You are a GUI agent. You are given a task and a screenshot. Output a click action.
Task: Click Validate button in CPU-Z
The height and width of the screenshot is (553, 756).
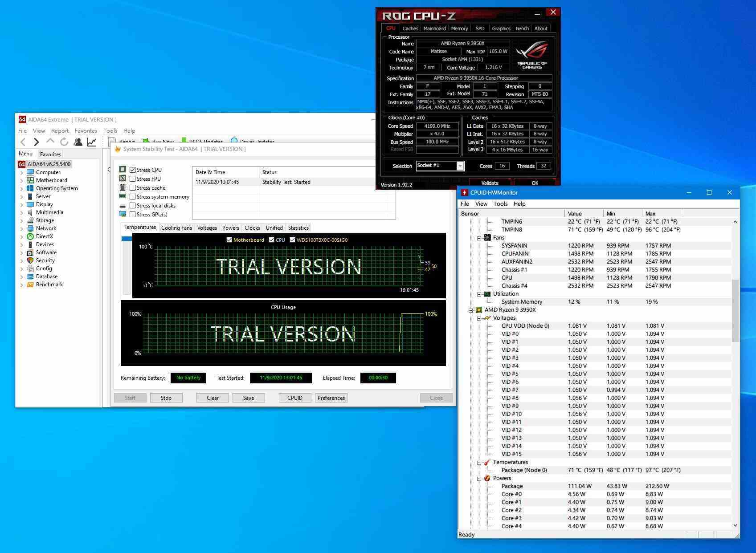point(490,183)
